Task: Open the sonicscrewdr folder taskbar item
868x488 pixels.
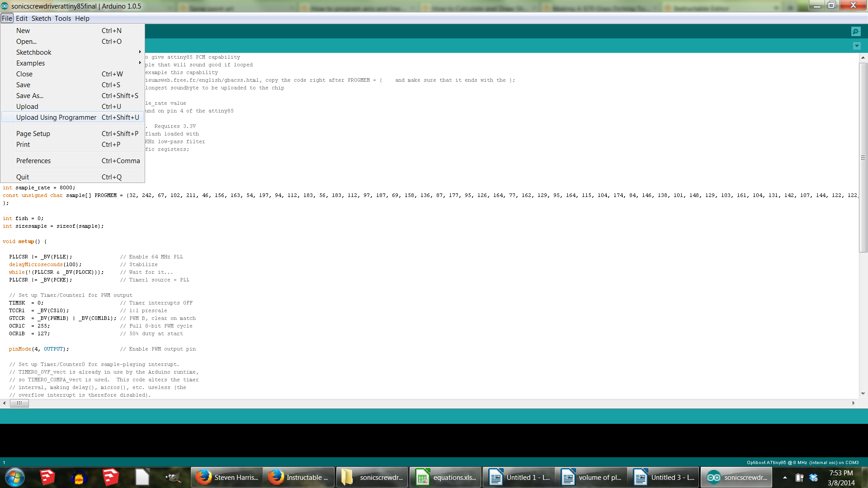Action: click(x=372, y=477)
